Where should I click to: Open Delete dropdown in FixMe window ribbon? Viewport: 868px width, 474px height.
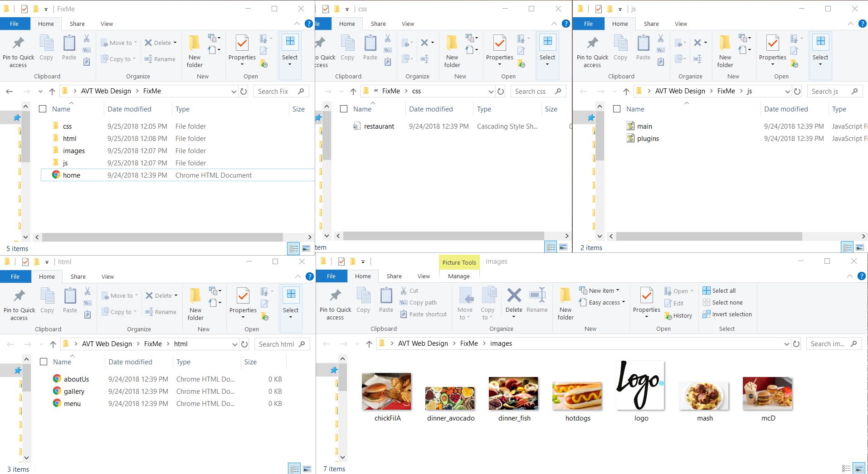175,43
